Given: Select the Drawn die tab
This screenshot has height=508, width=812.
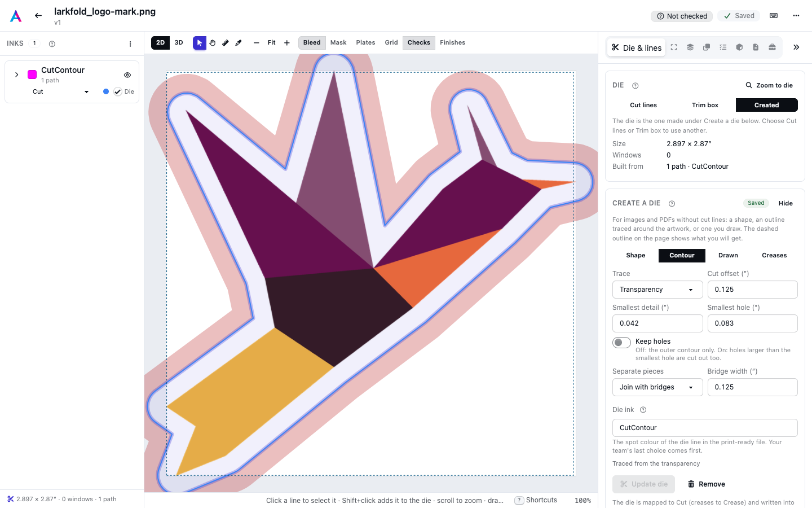Looking at the screenshot, I should click(x=728, y=256).
